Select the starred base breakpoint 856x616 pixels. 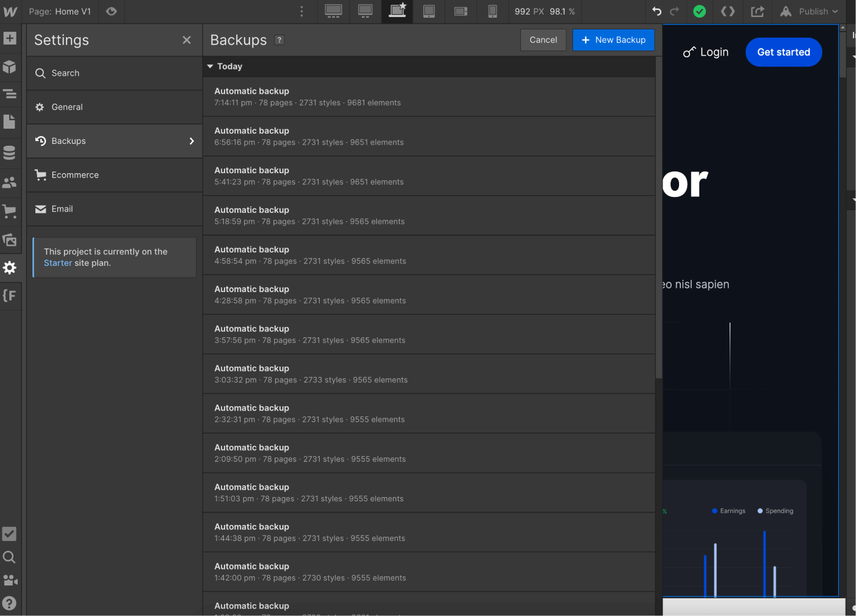point(398,12)
